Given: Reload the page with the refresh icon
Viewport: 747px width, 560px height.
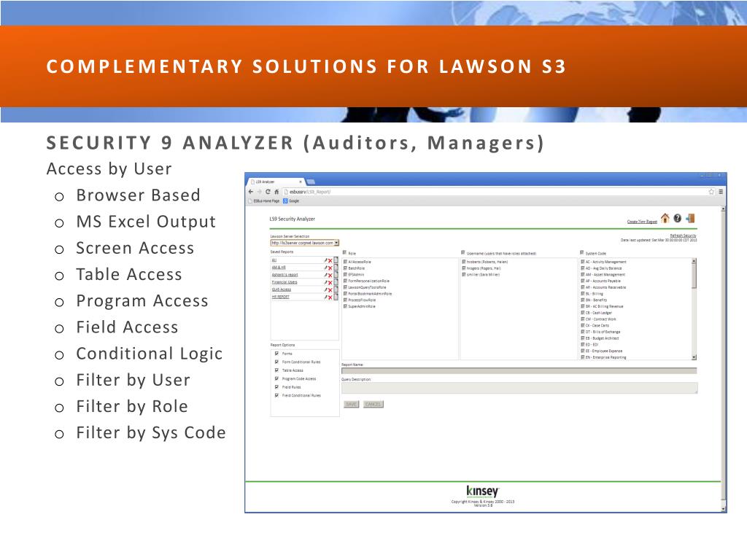Looking at the screenshot, I should click(268, 192).
